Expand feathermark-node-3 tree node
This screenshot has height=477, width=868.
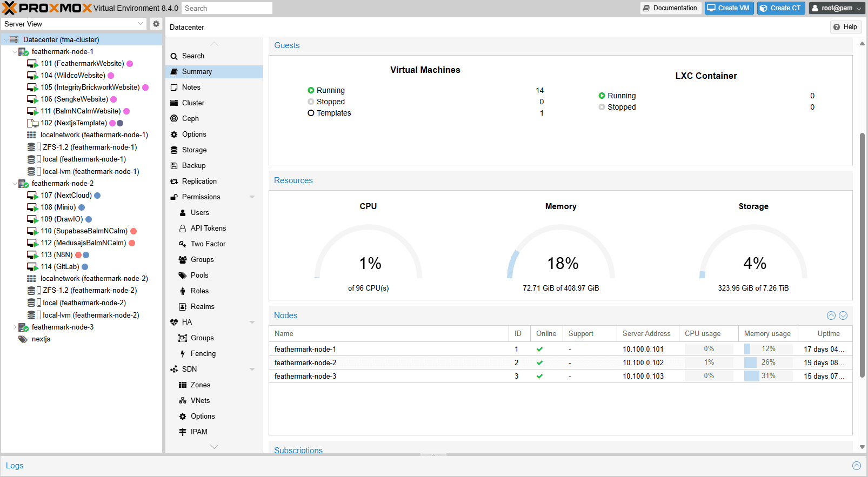[x=15, y=327]
